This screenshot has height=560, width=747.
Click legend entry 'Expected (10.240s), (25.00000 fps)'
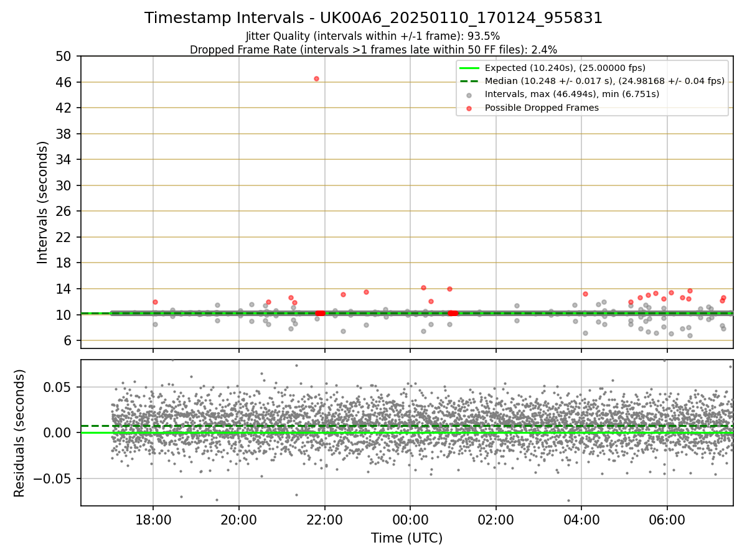pyautogui.click(x=565, y=68)
